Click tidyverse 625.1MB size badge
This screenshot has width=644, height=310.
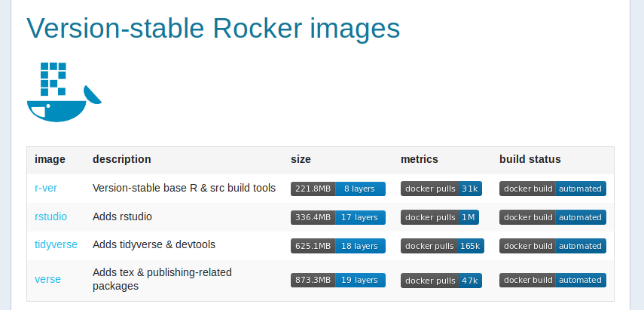click(337, 246)
